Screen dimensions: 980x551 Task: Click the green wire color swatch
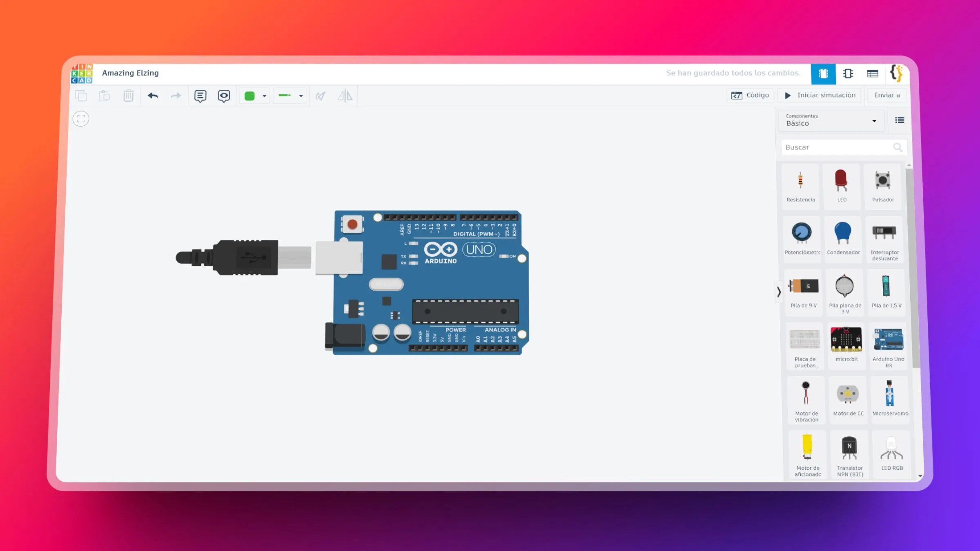[x=249, y=96]
